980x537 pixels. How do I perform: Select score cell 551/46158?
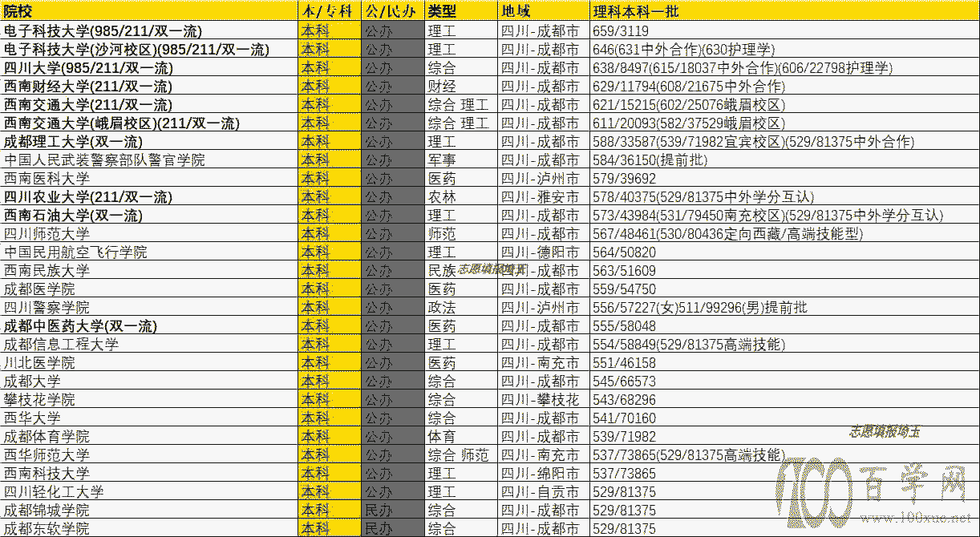click(784, 363)
